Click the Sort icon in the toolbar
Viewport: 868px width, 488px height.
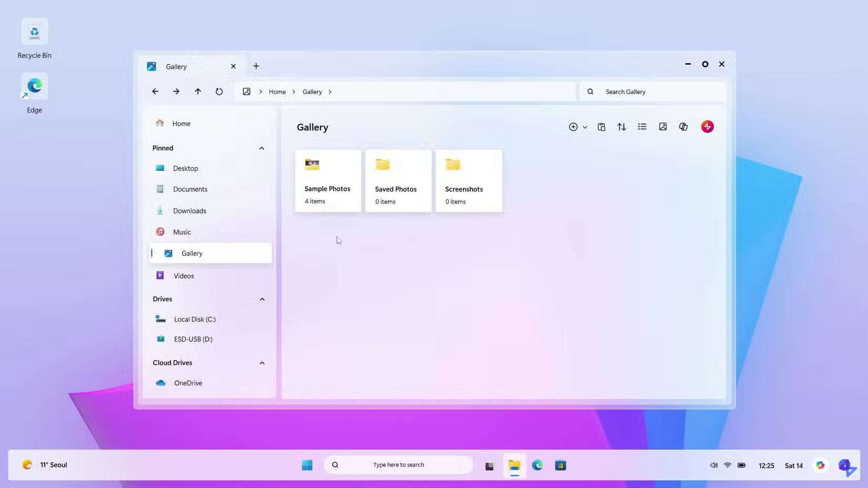click(621, 127)
